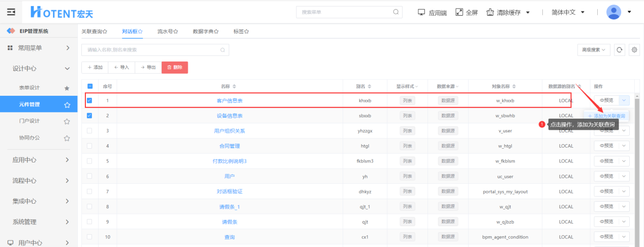Click the user avatar icon
Image resolution: width=644 pixels, height=247 pixels.
614,12
